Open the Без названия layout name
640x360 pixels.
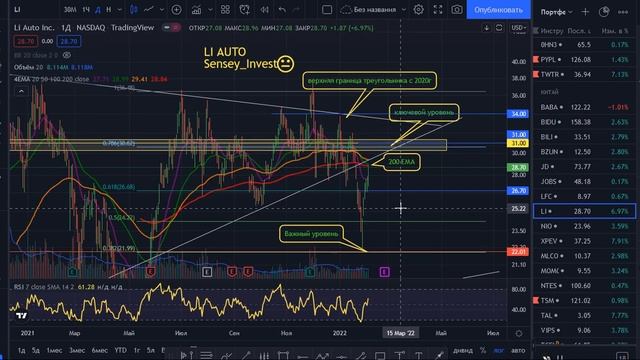click(x=374, y=9)
